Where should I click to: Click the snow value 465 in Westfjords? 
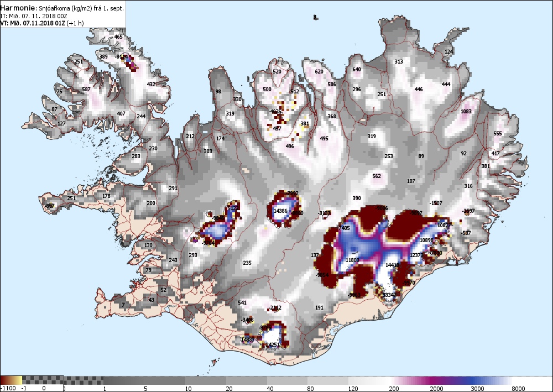click(118, 36)
